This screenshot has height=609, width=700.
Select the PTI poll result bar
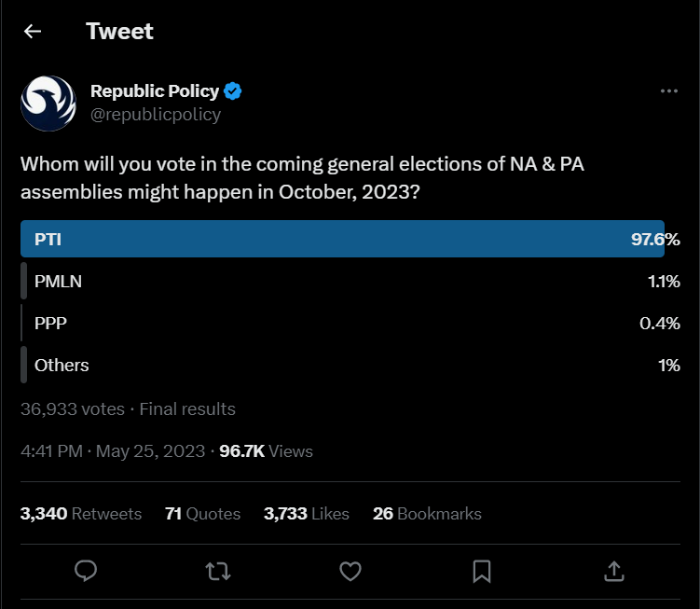(350, 239)
